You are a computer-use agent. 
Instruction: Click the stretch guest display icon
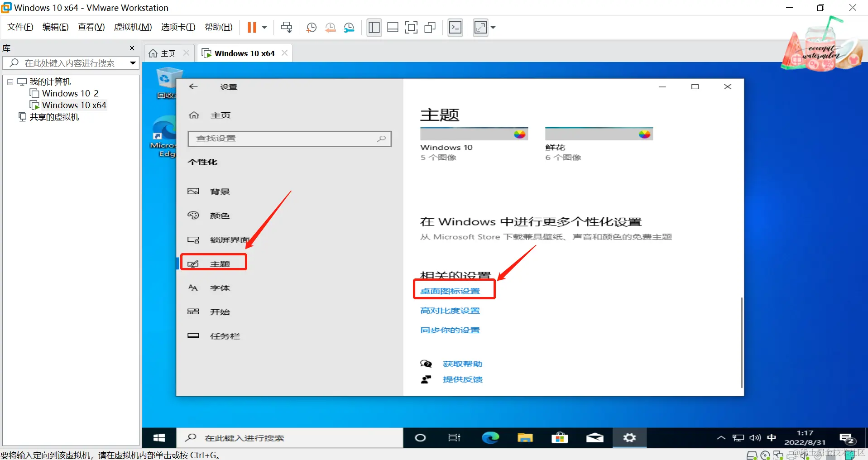coord(480,28)
